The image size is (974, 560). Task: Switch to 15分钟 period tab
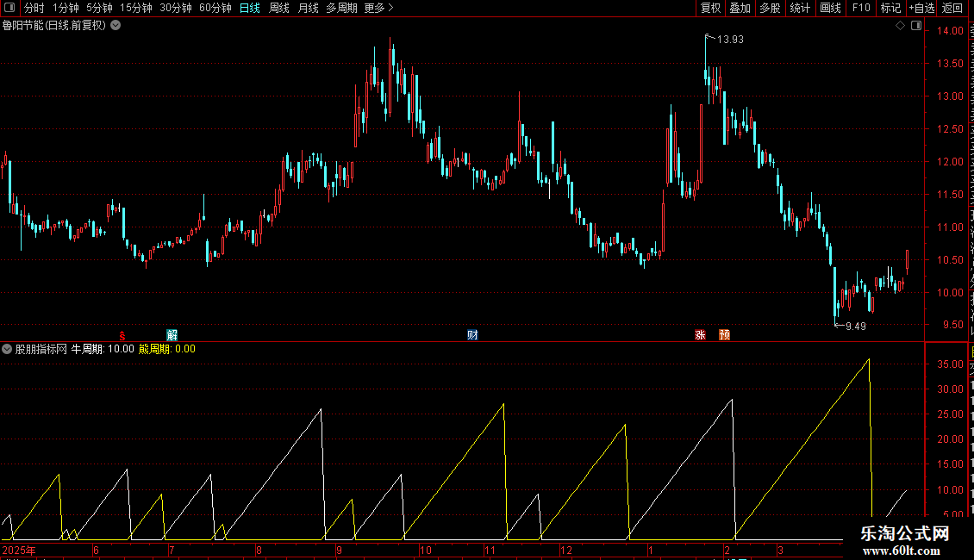pos(136,8)
